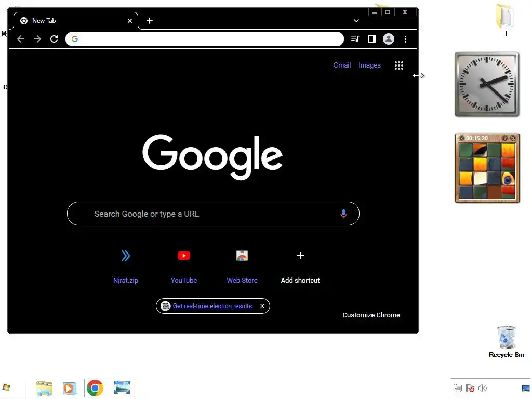Click the Chrome taskbar icon

(95, 388)
